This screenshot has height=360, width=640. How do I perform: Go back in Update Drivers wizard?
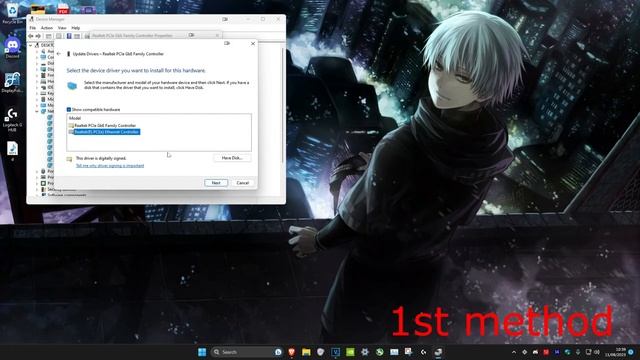point(59,54)
